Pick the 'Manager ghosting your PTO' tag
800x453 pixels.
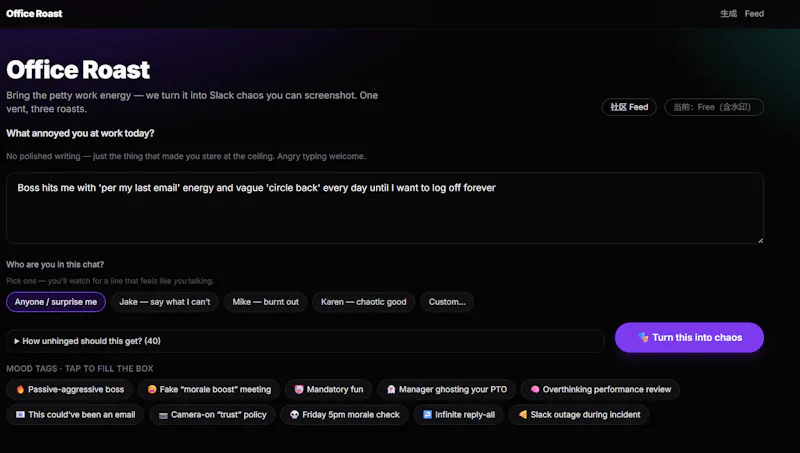[446, 389]
